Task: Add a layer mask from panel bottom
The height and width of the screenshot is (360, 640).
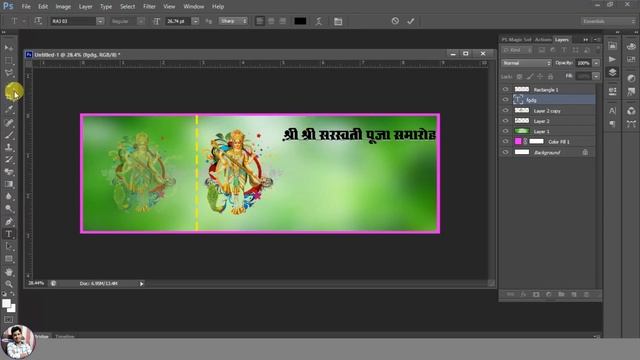Action: tap(536, 294)
